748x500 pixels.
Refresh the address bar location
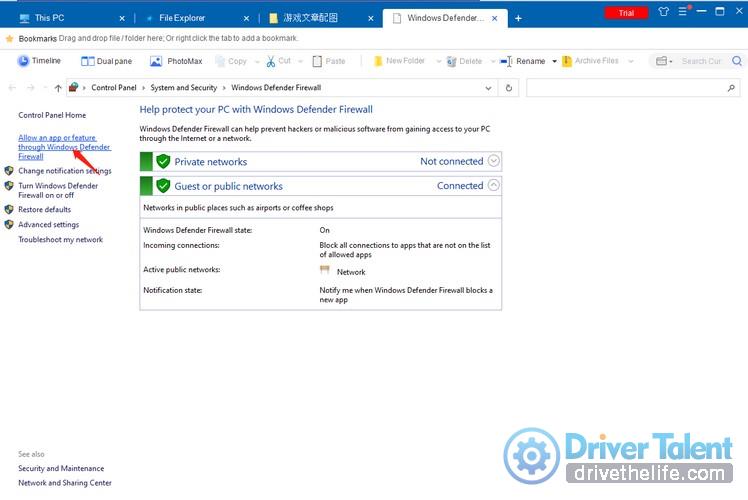509,88
